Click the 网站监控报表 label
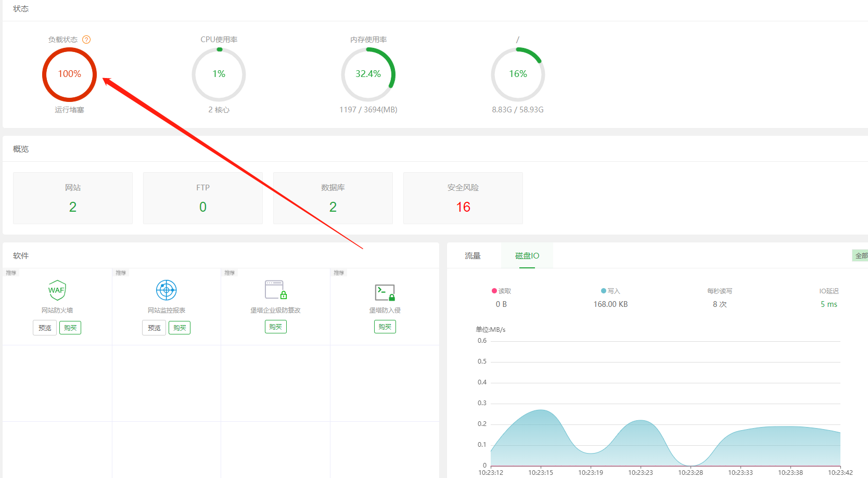 (167, 310)
